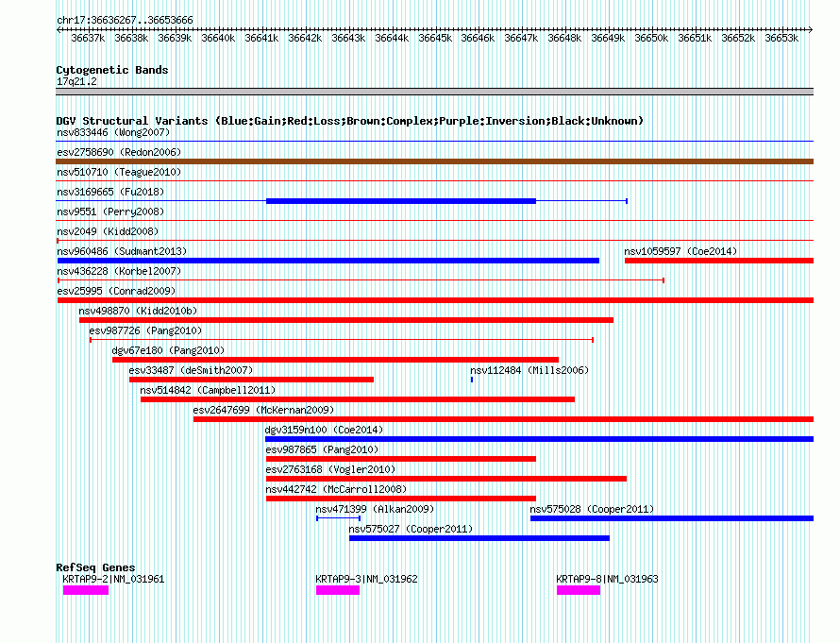The image size is (840, 643).
Task: Click the chr17:36636267..36653666 coordinate label
Action: (x=125, y=20)
